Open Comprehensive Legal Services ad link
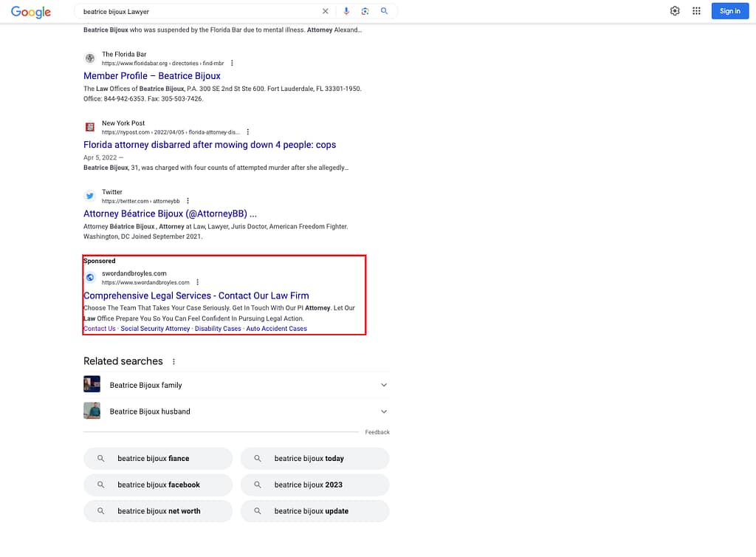The width and height of the screenshot is (756, 557). point(196,295)
